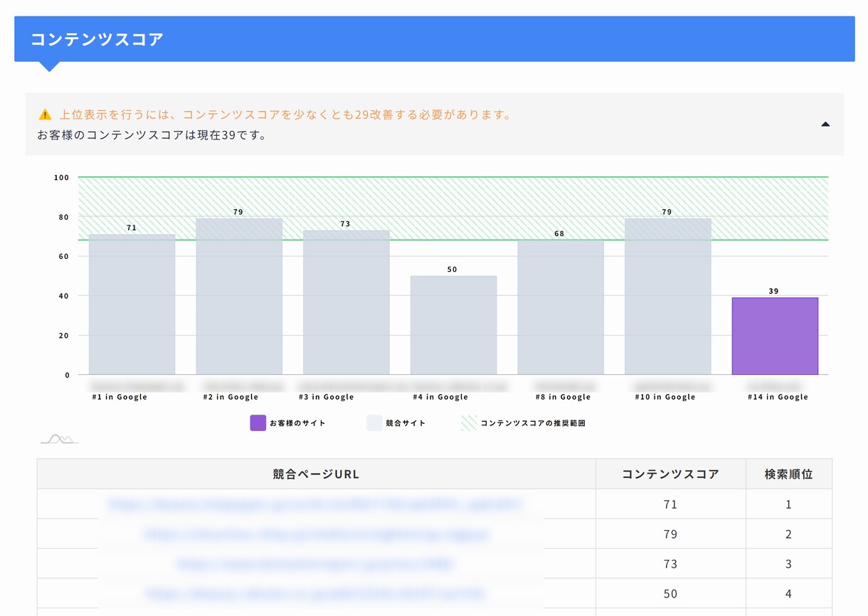The image size is (868, 616).
Task: Select the #10 in Google bar
Action: pyautogui.click(x=668, y=297)
